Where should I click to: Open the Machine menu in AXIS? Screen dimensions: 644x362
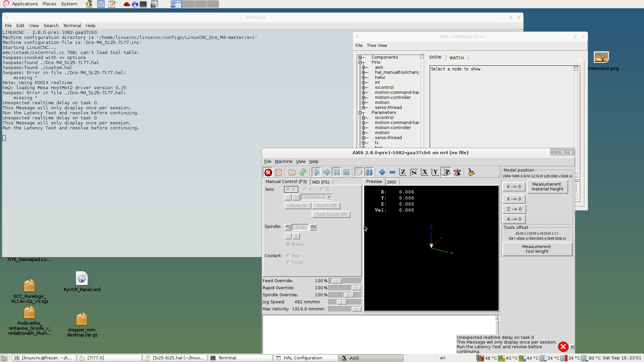pos(283,162)
